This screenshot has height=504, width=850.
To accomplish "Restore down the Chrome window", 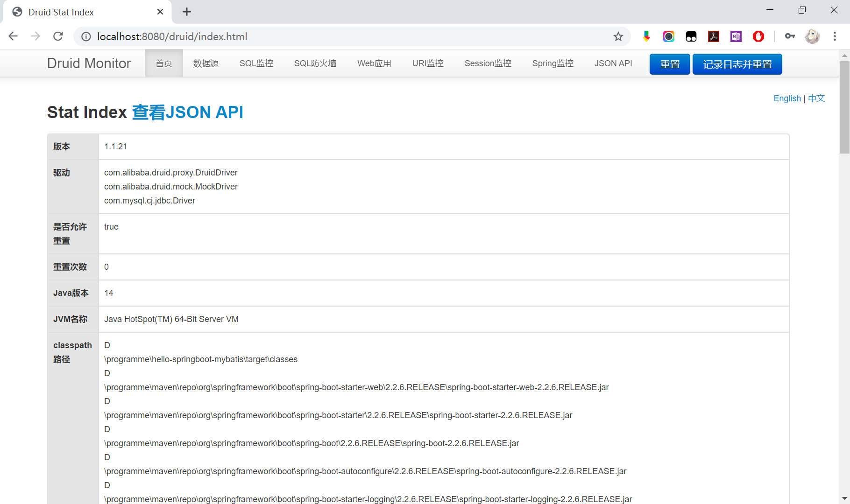I will pyautogui.click(x=802, y=10).
